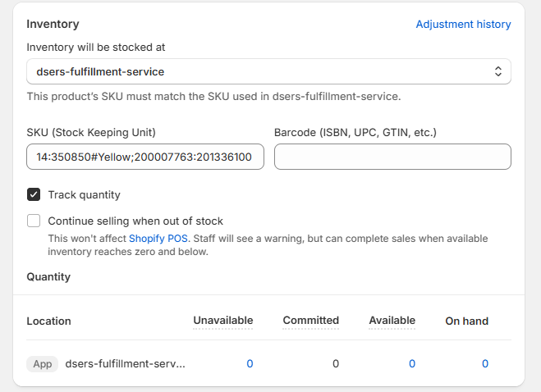
Task: Click the Unavailable column header
Action: tap(223, 321)
